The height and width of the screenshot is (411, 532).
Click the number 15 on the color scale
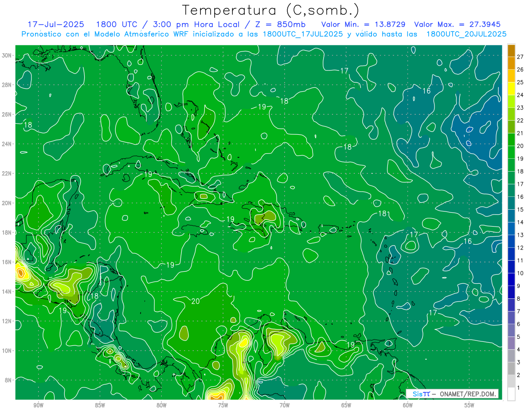[x=520, y=209]
